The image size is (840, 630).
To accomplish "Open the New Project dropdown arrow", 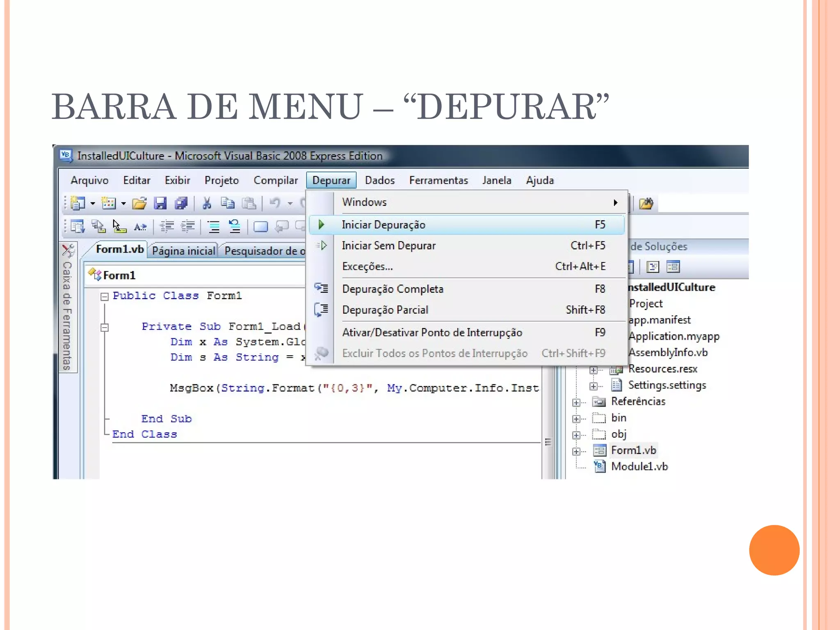I will click(x=93, y=203).
